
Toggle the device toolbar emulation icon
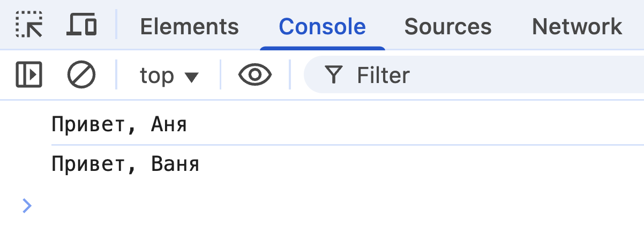pyautogui.click(x=81, y=25)
